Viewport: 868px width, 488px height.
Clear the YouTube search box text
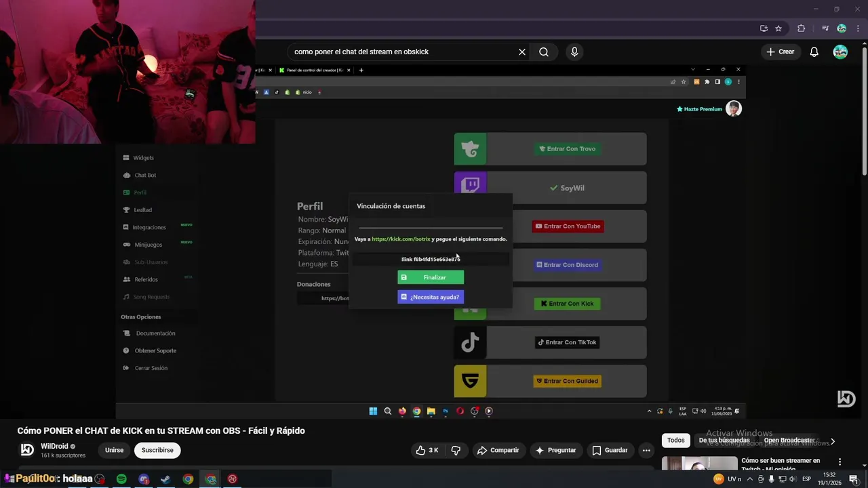coord(522,52)
